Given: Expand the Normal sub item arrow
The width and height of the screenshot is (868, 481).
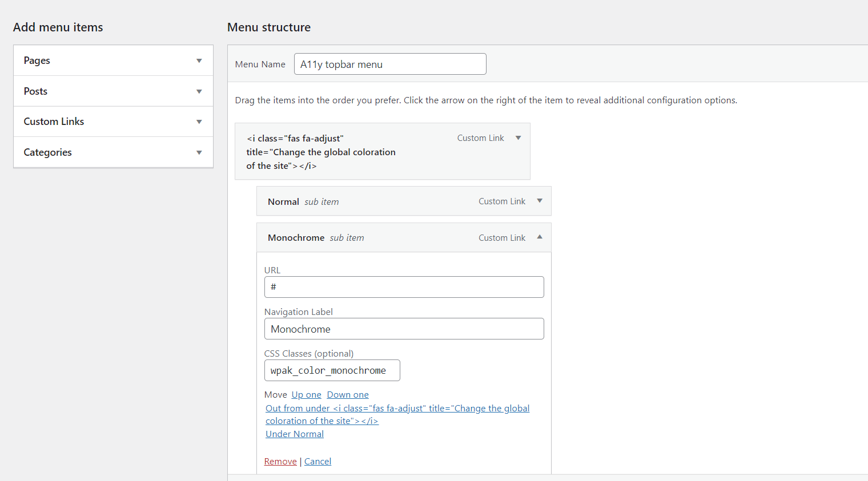Looking at the screenshot, I should pyautogui.click(x=540, y=201).
